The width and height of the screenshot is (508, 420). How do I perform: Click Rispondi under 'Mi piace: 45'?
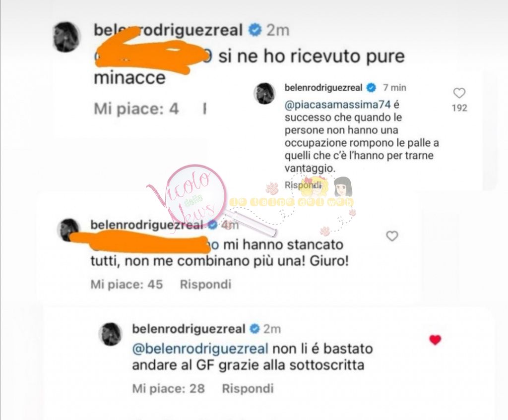[205, 284]
